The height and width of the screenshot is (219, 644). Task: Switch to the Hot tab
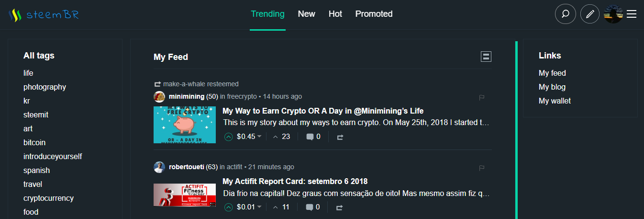pyautogui.click(x=335, y=14)
